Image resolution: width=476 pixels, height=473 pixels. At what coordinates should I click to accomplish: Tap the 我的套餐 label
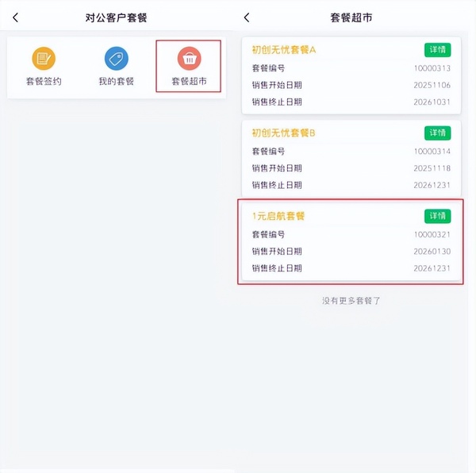pyautogui.click(x=116, y=81)
